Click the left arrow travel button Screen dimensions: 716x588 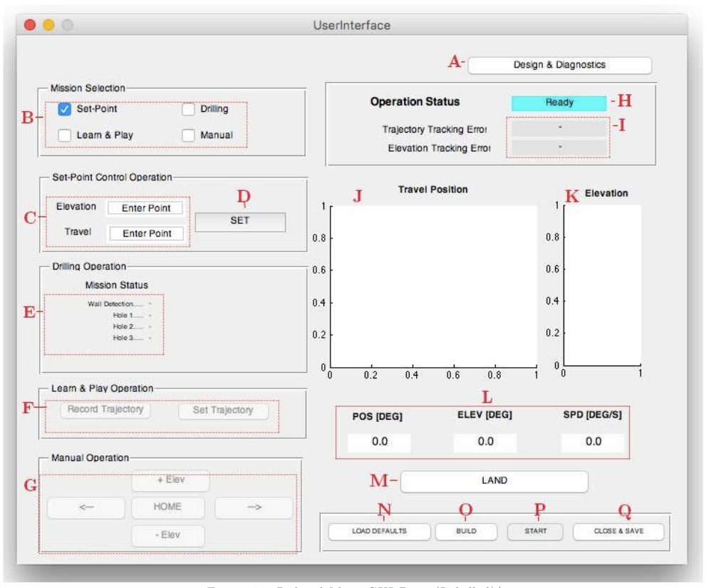85,507
